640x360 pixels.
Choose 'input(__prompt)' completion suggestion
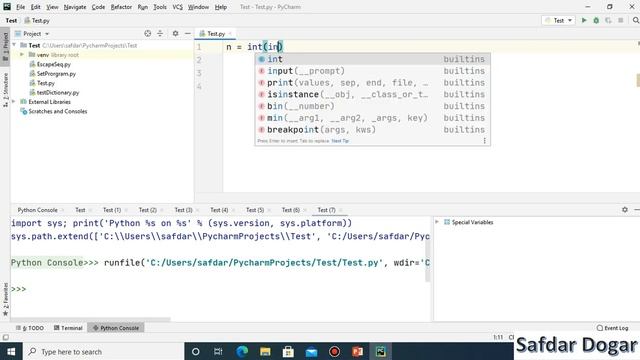(373, 71)
